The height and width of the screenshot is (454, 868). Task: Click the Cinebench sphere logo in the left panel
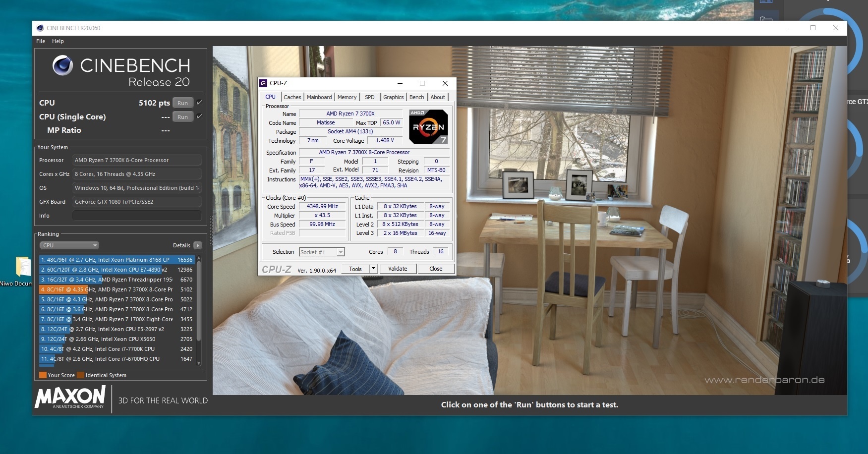click(x=63, y=65)
